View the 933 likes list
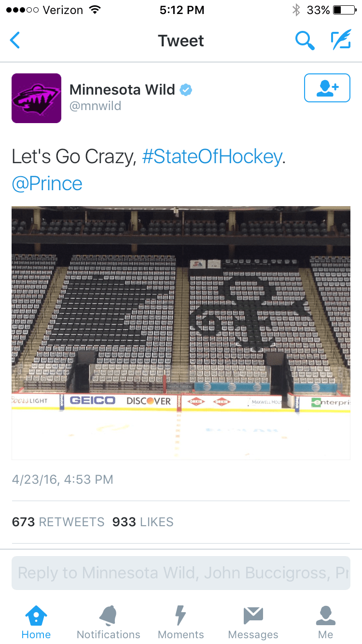This screenshot has height=644, width=362. coord(143,522)
